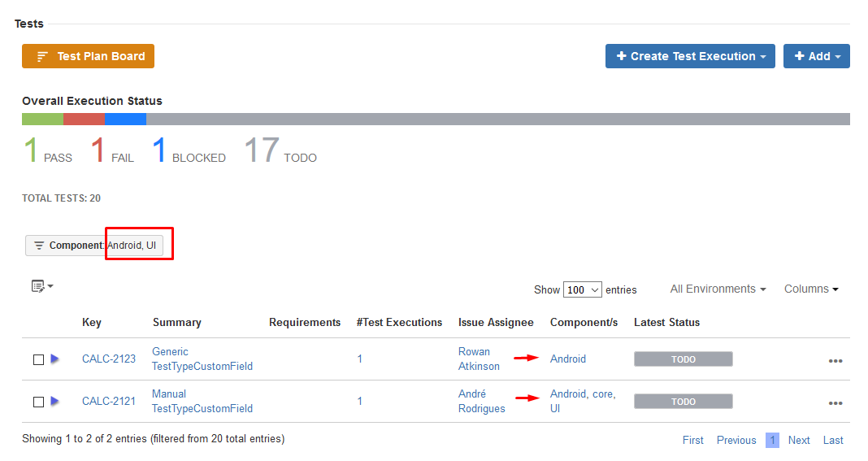Change the Show entries count selector
The height and width of the screenshot is (461, 868).
tap(582, 289)
